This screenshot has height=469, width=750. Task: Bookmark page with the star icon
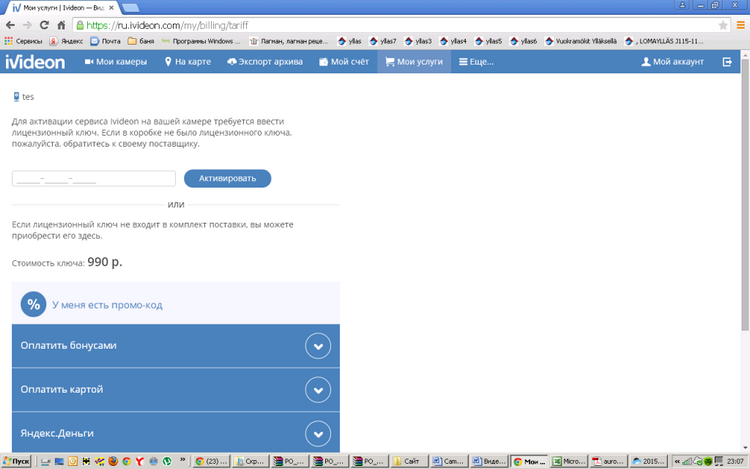tap(723, 25)
